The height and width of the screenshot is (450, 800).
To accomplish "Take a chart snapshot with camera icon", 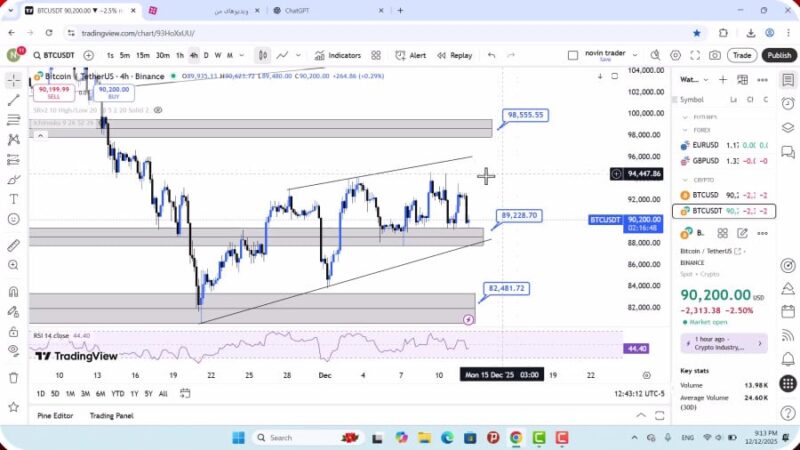I will pos(715,55).
